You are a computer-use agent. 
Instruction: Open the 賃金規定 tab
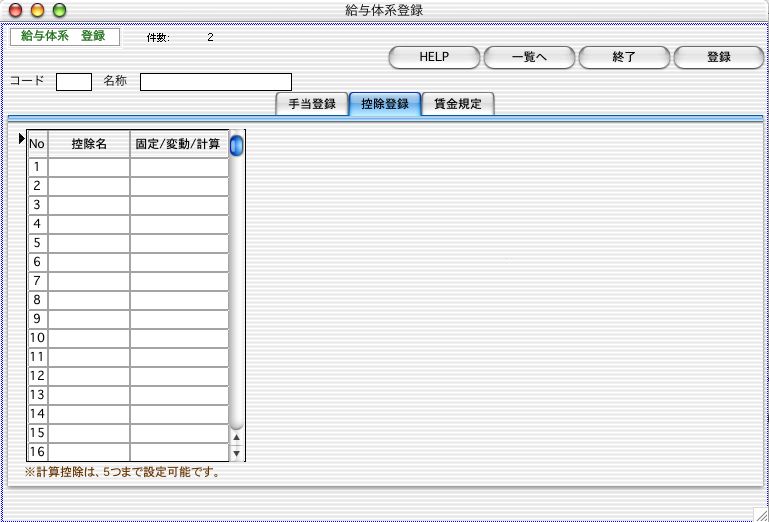point(458,104)
